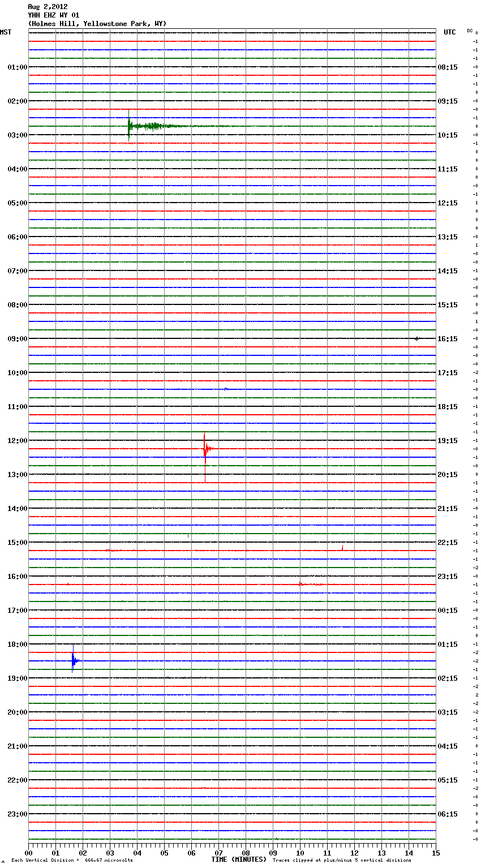
Task: Click the '16:00' MST hour label
Action: [17, 577]
